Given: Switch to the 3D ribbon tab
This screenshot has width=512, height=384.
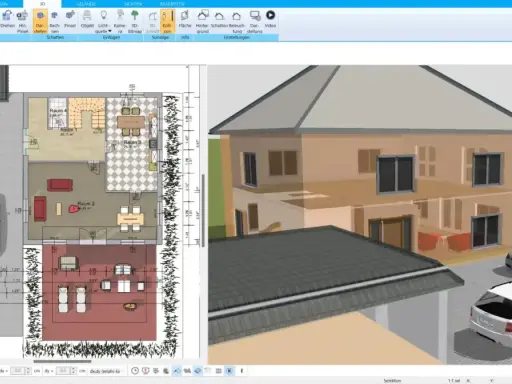Looking at the screenshot, I should (42, 4).
